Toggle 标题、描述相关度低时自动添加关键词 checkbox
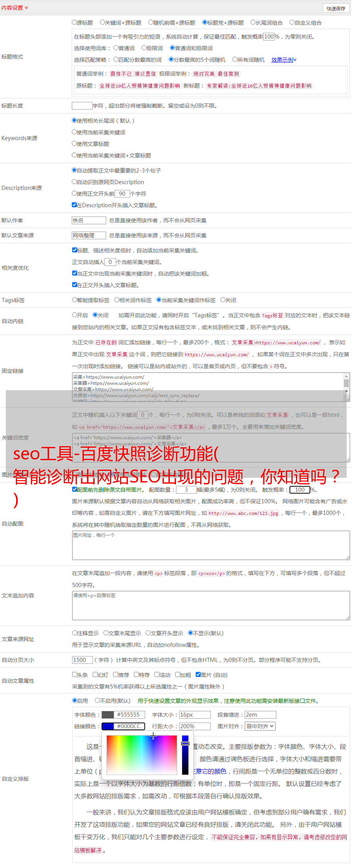 74,250
